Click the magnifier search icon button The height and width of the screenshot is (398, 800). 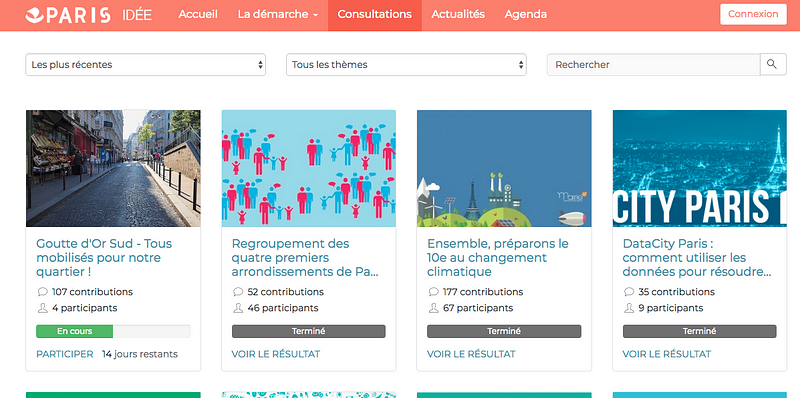coord(773,65)
